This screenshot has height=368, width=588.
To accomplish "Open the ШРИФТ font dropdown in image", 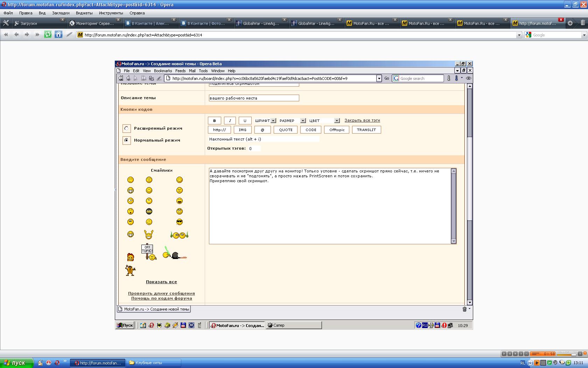I will point(266,121).
